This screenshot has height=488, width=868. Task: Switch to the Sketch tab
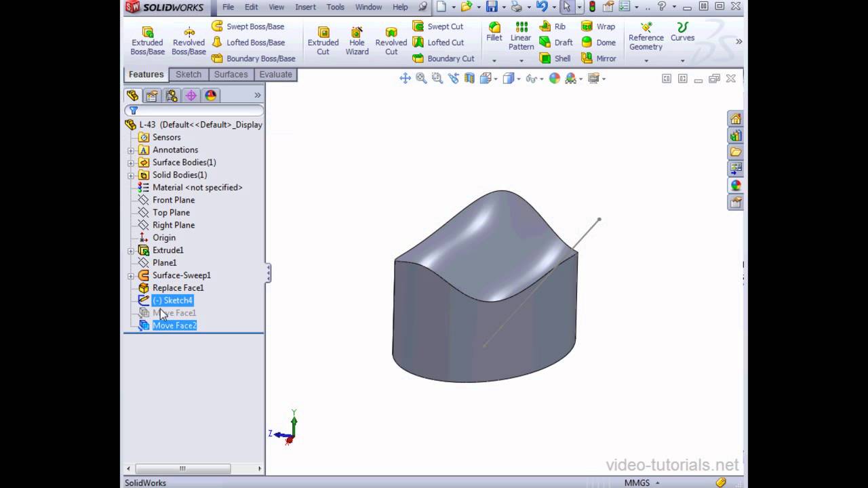click(189, 75)
